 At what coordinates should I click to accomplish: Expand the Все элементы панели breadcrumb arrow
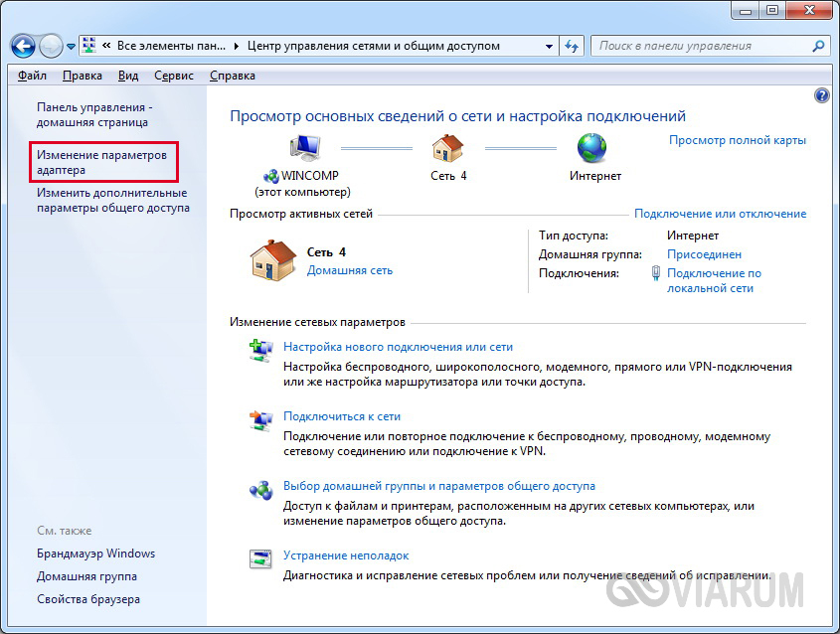coord(236,46)
